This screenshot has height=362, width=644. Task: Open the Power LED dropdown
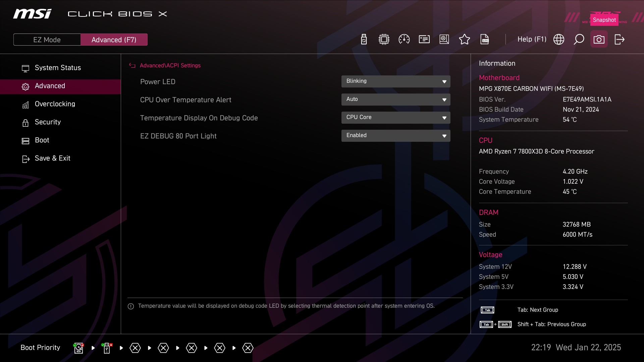coord(396,81)
